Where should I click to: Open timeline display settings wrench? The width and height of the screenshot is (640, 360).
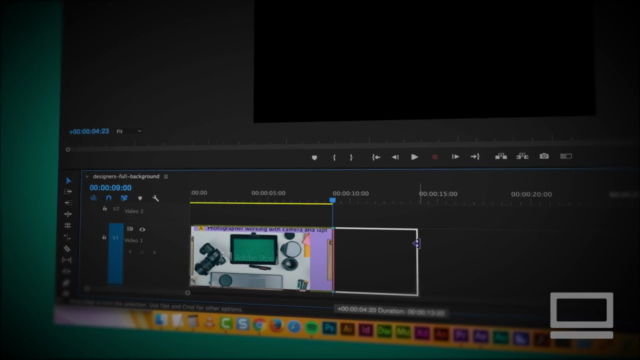pos(156,198)
